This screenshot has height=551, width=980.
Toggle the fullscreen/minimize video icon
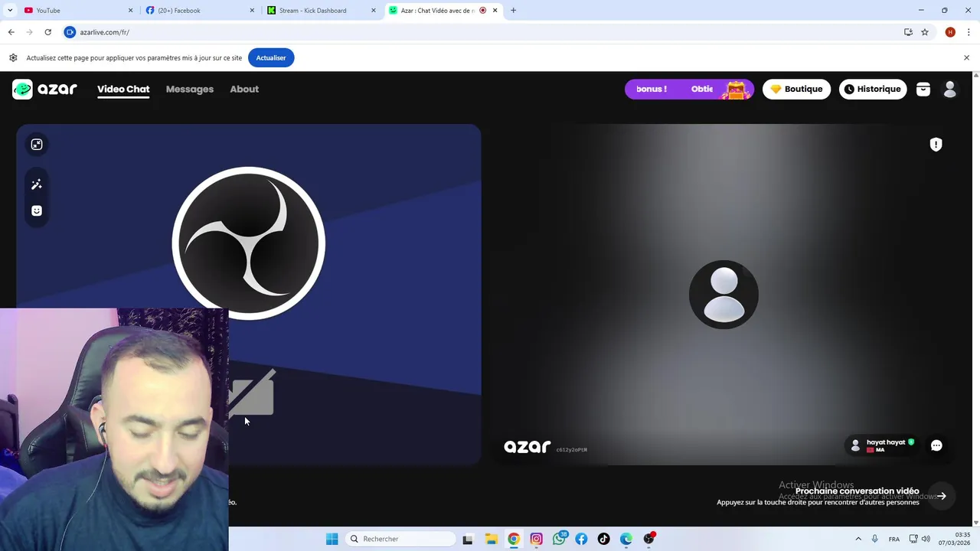[37, 145]
